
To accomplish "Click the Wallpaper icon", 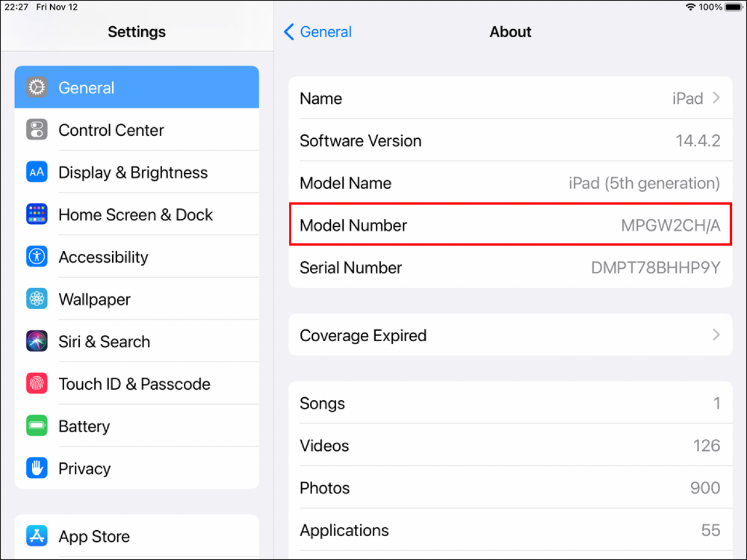I will click(37, 299).
